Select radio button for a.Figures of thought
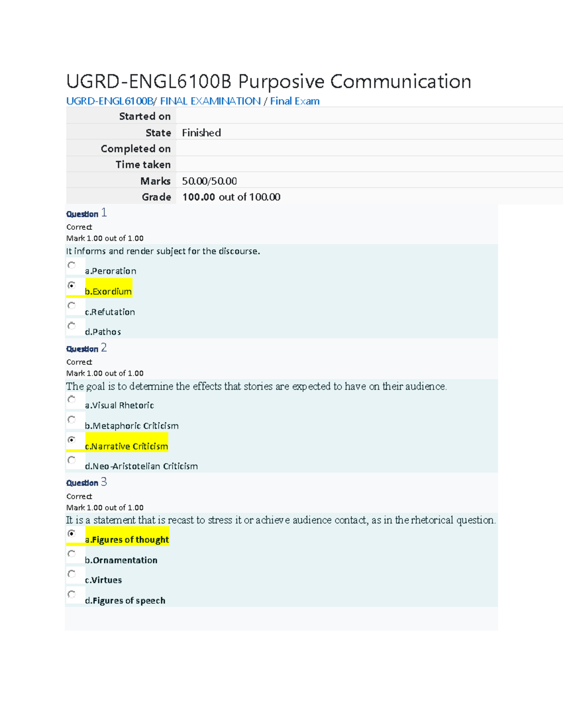 71,533
